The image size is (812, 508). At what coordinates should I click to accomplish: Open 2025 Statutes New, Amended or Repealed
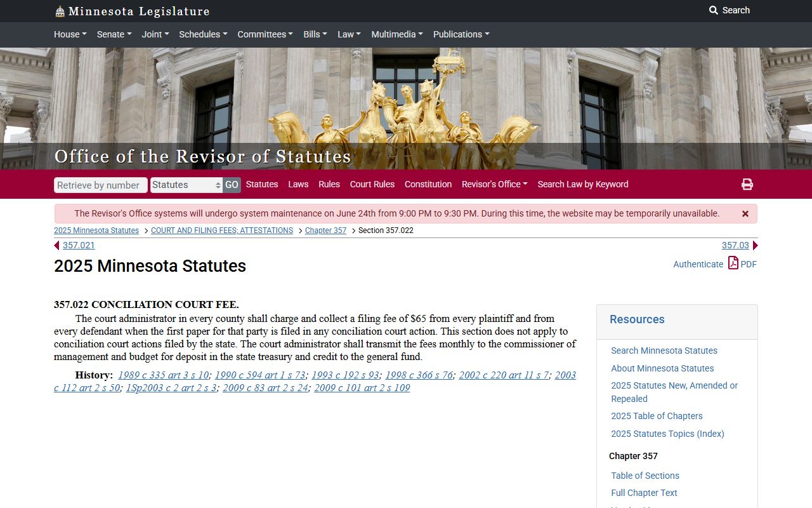tap(674, 392)
